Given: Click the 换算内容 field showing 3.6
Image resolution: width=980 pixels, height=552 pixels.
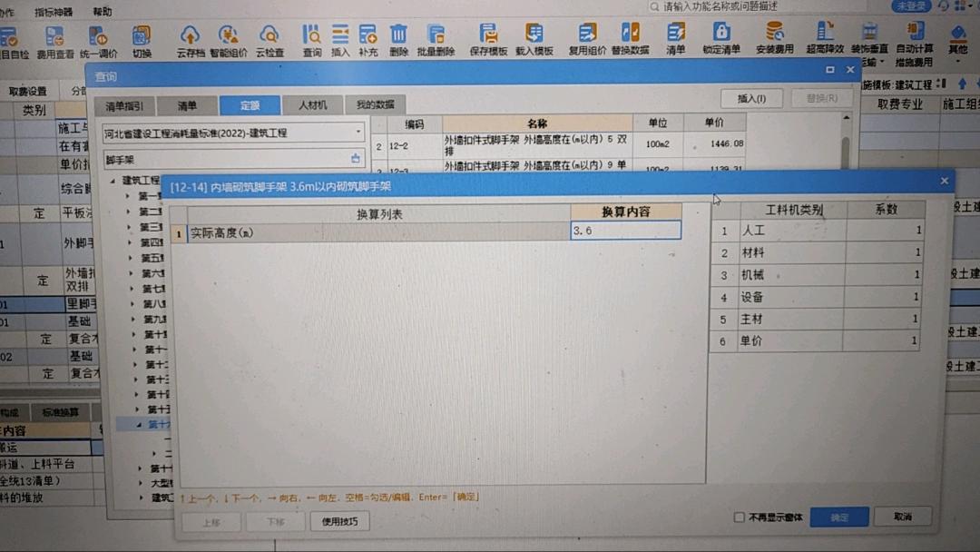Looking at the screenshot, I should (625, 230).
